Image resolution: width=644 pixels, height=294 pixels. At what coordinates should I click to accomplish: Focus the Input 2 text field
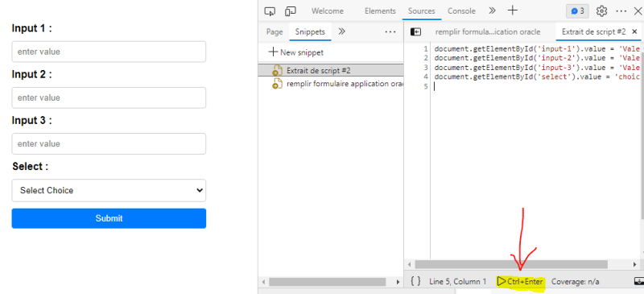click(109, 97)
